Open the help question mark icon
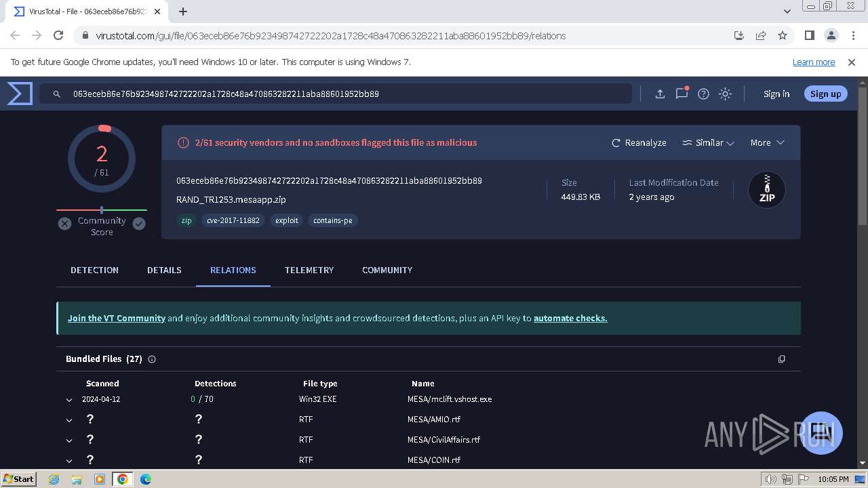The height and width of the screenshot is (488, 868). click(704, 94)
